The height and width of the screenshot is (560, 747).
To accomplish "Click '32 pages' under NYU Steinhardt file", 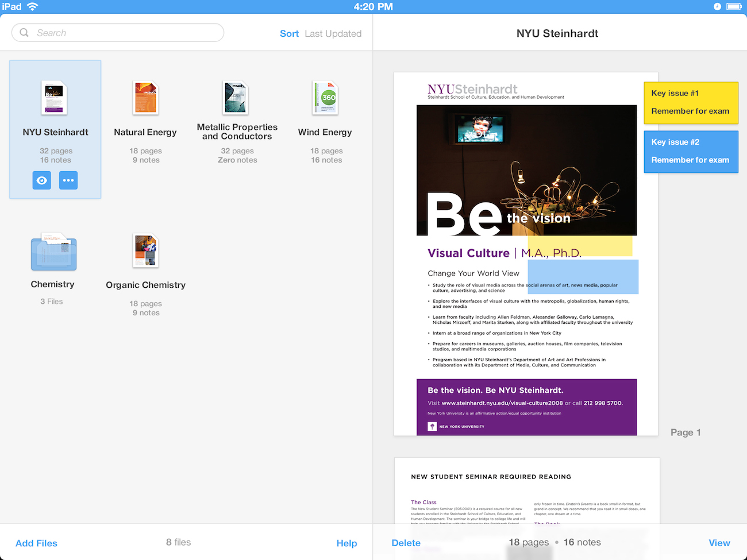I will pyautogui.click(x=56, y=151).
